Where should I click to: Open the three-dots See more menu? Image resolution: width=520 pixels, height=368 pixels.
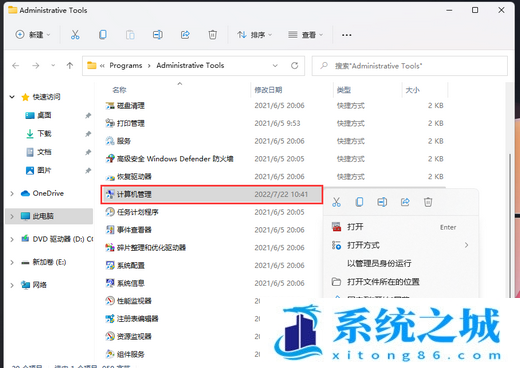coord(347,35)
